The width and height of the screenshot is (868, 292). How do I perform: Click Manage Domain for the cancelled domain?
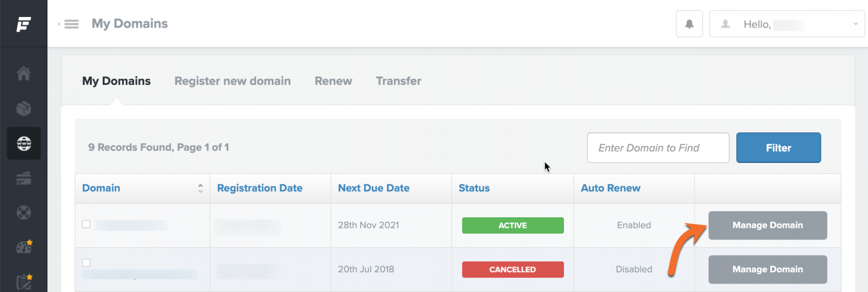click(x=767, y=269)
